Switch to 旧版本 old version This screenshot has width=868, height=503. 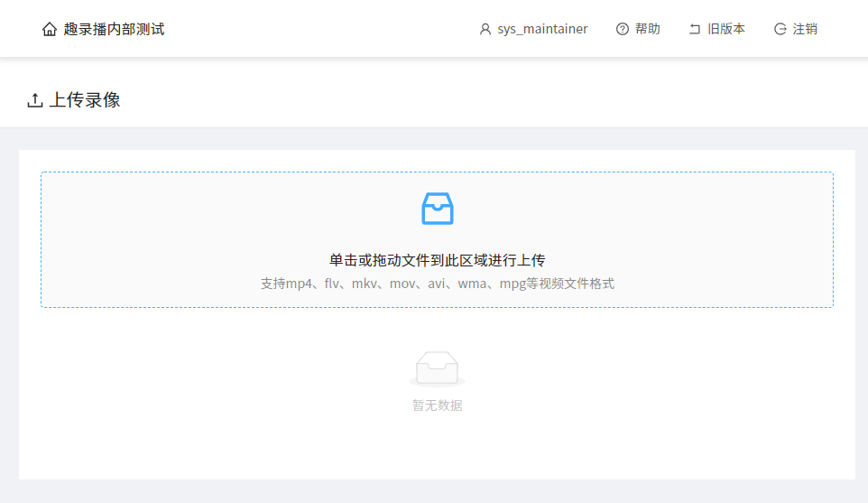pyautogui.click(x=726, y=29)
